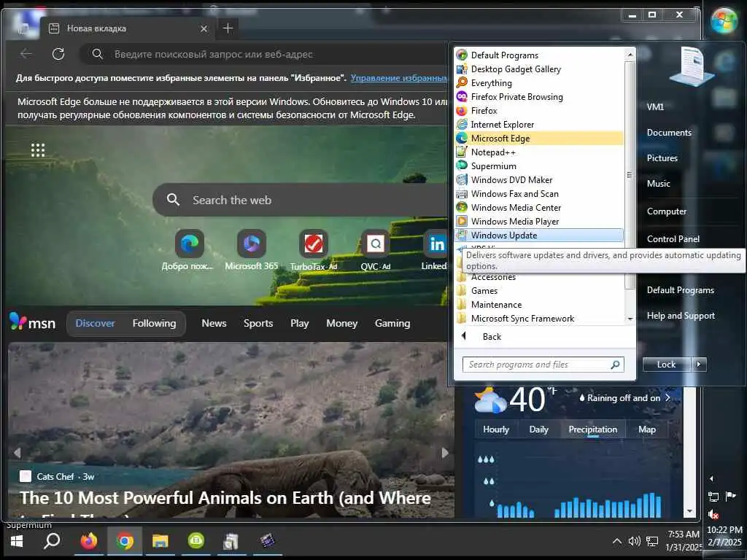Switch the weather card to Daily
Screen dimensions: 747x560
539,429
